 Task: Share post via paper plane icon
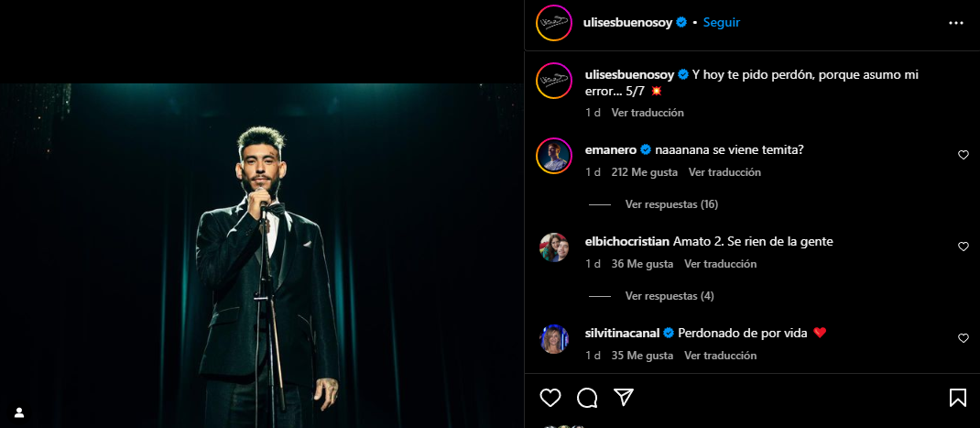(x=624, y=398)
